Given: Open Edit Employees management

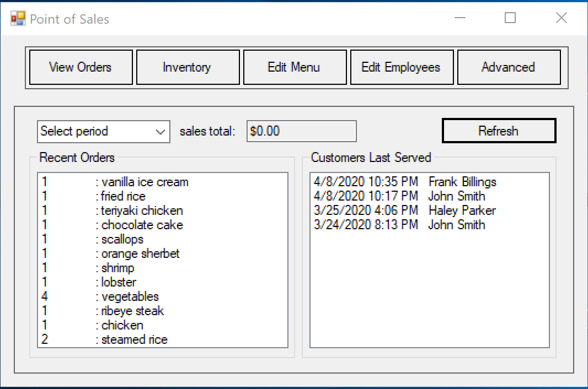Looking at the screenshot, I should 402,67.
